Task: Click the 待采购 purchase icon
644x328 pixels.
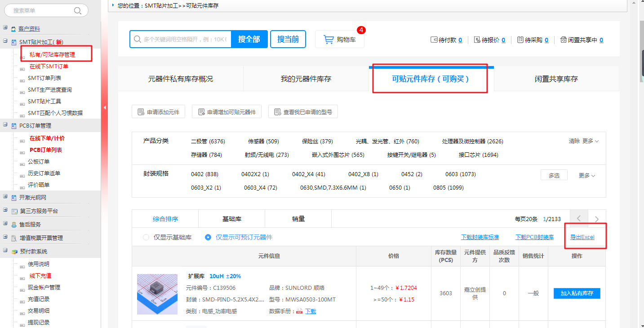Action: click(x=520, y=40)
